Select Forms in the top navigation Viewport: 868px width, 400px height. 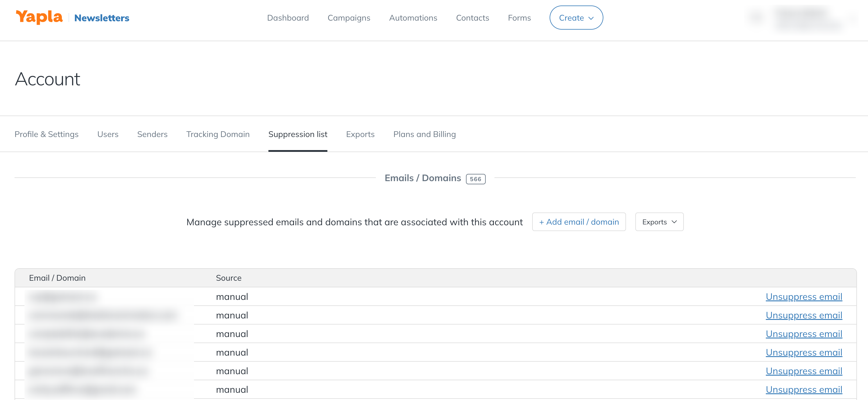519,18
